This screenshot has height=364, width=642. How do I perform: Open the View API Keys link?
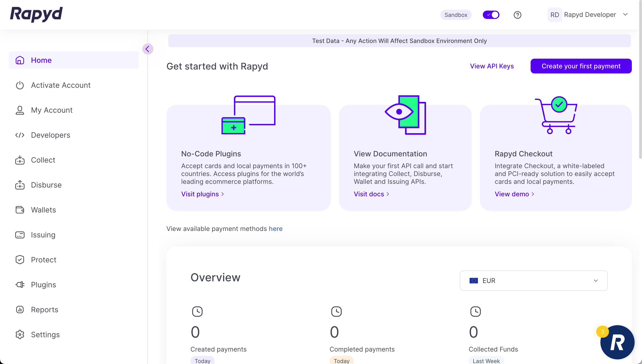click(x=492, y=66)
